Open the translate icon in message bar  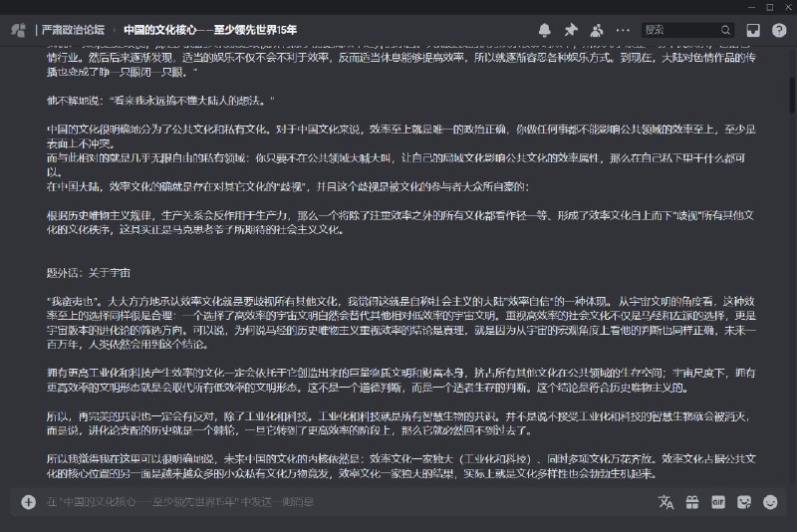[665, 502]
